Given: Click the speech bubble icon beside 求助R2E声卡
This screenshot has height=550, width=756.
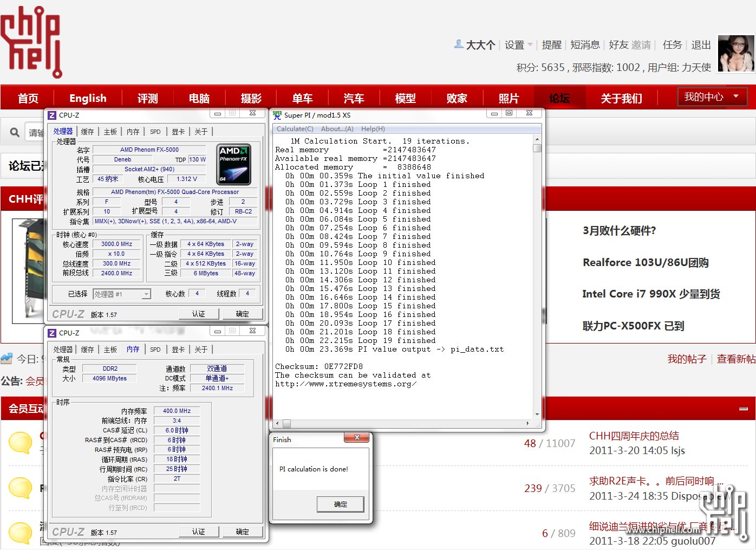Looking at the screenshot, I should click(x=21, y=488).
